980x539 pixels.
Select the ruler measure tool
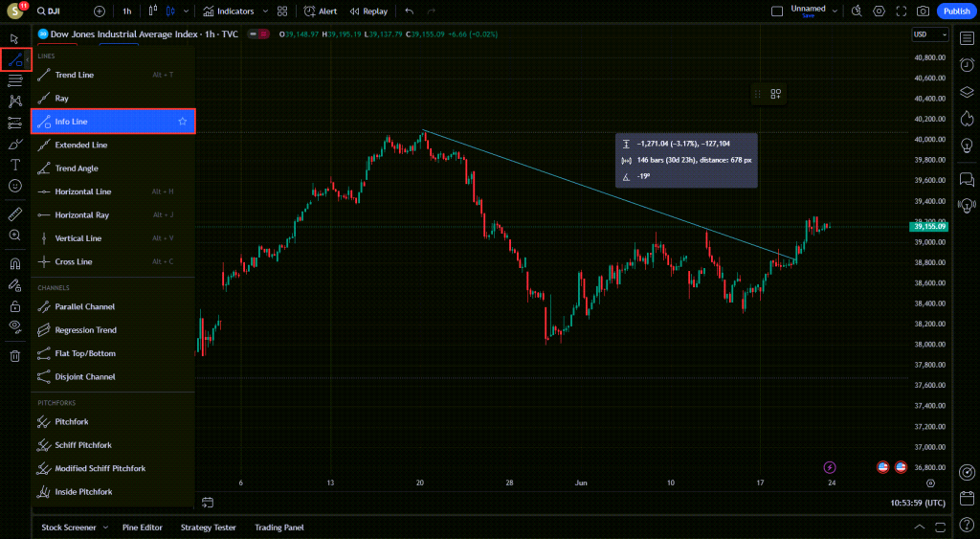click(x=15, y=214)
